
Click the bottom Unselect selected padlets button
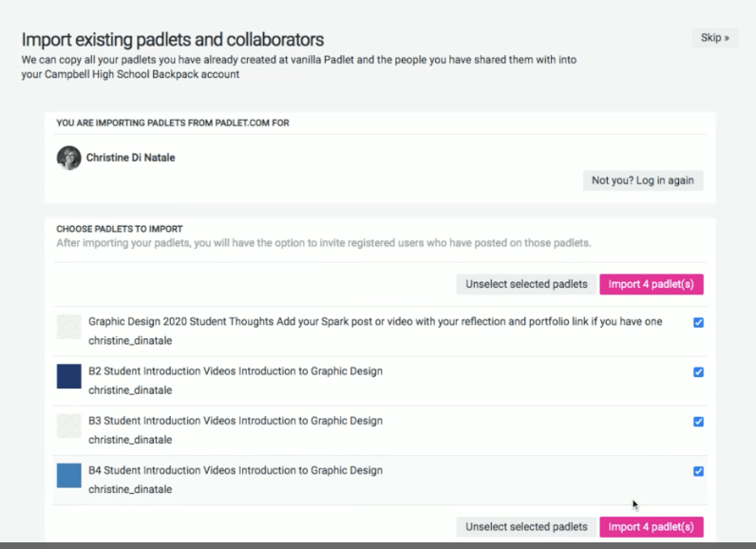[526, 527]
